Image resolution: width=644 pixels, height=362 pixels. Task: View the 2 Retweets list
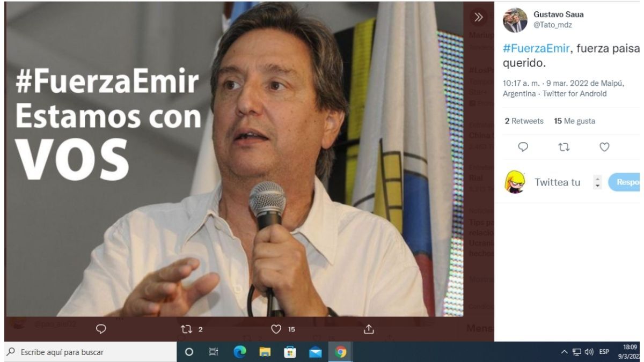(x=524, y=121)
